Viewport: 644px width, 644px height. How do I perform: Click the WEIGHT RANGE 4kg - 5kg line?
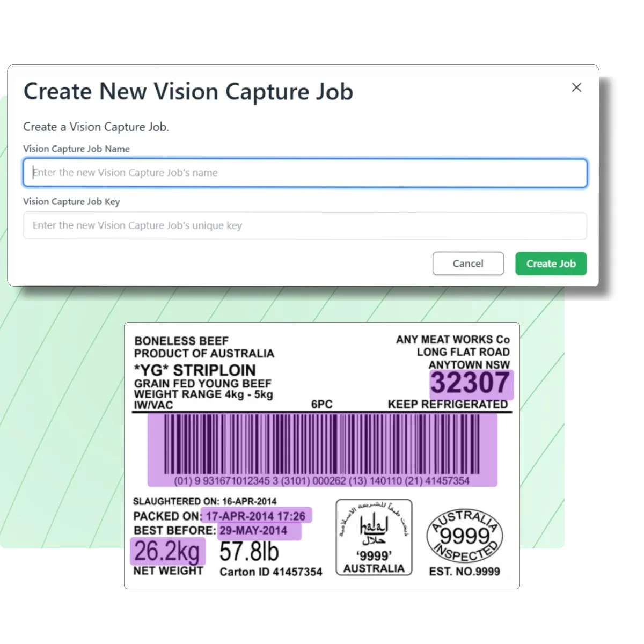[203, 394]
